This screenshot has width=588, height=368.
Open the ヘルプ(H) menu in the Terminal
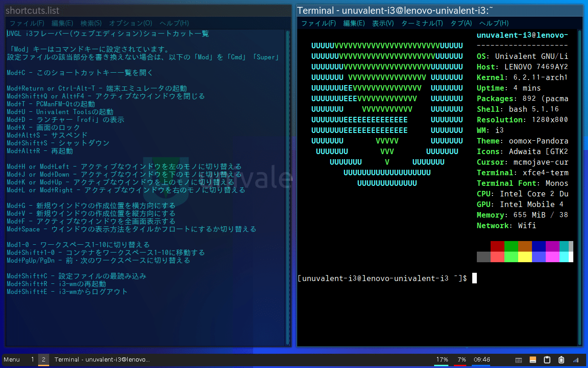tap(493, 23)
